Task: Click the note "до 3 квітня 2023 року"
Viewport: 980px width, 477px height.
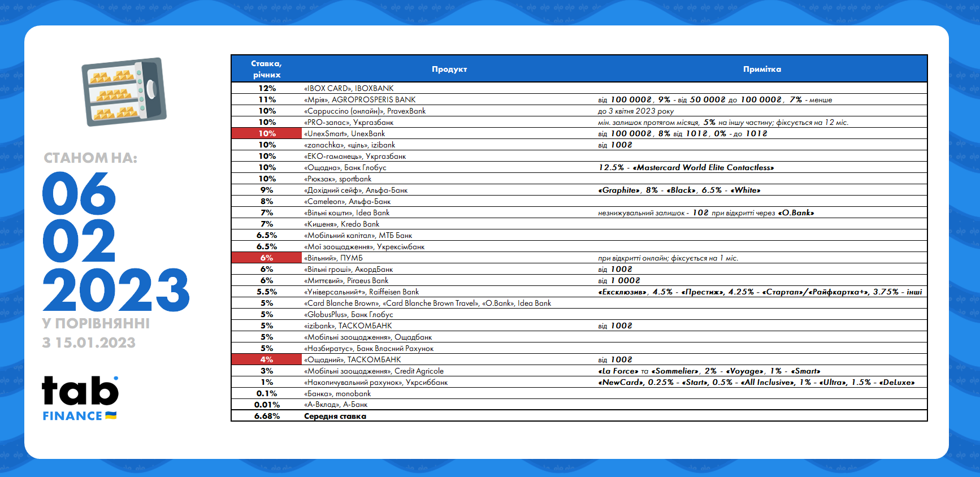Action: point(636,111)
